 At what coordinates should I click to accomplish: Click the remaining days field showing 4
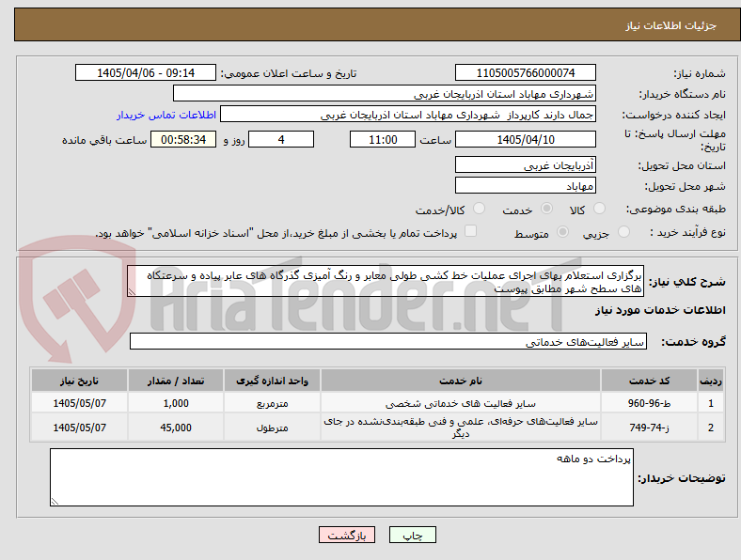281,139
